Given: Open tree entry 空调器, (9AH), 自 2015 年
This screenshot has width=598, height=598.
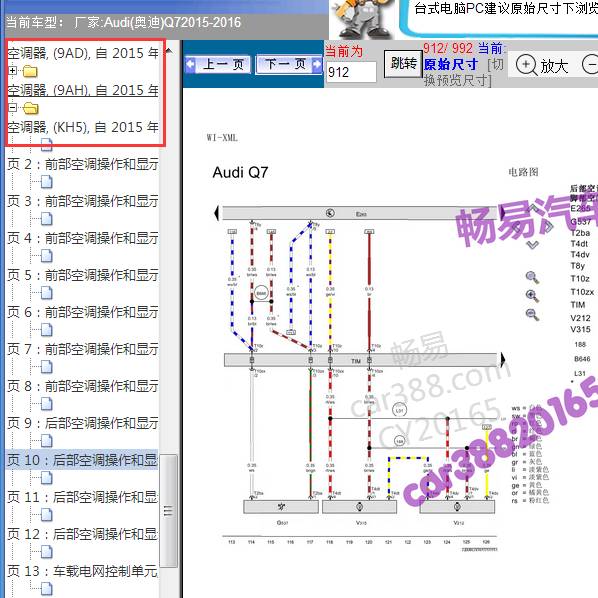Looking at the screenshot, I should pyautogui.click(x=83, y=90).
